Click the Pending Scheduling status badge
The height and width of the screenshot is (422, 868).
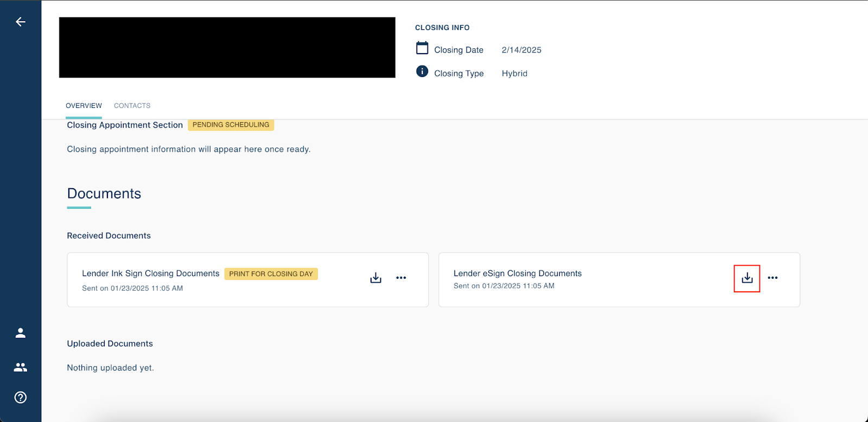pyautogui.click(x=231, y=125)
